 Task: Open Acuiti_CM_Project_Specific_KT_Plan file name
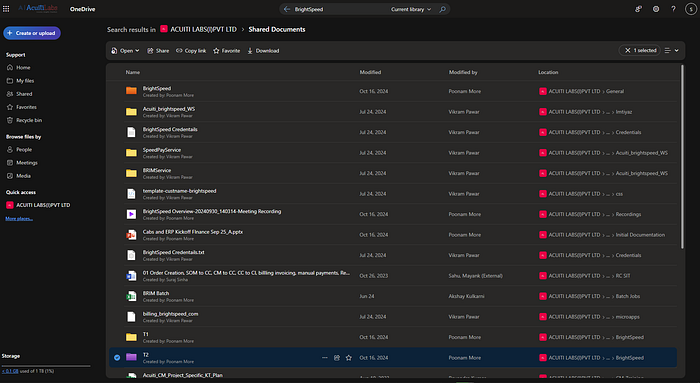[183, 375]
